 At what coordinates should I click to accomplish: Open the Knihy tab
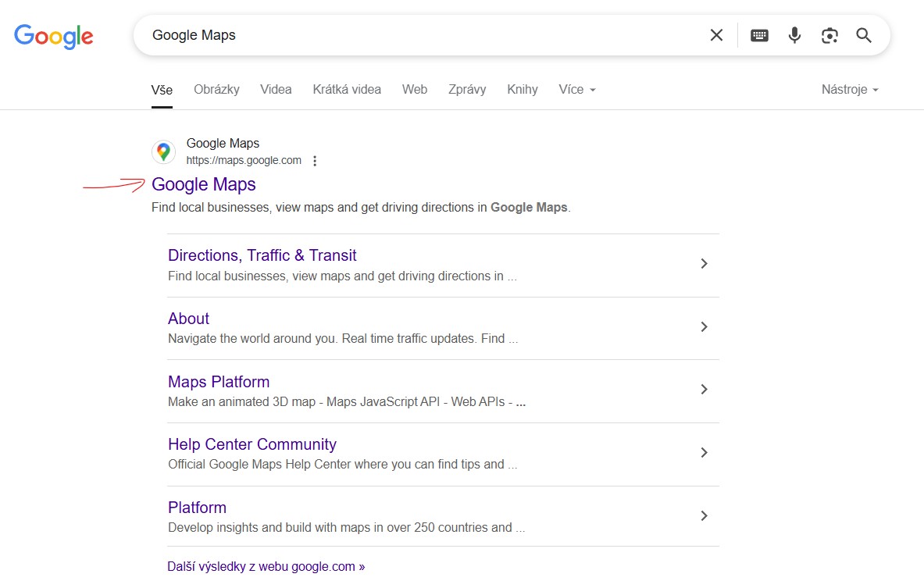(x=522, y=90)
